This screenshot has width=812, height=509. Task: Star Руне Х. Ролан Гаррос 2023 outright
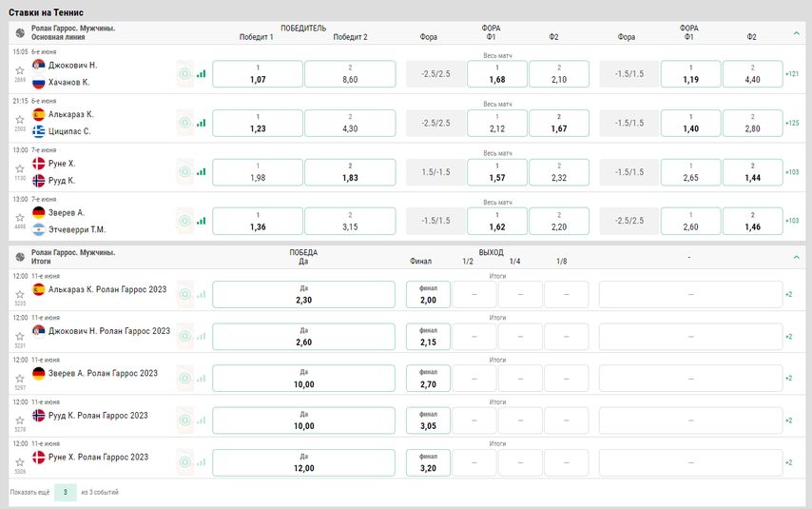tap(20, 462)
